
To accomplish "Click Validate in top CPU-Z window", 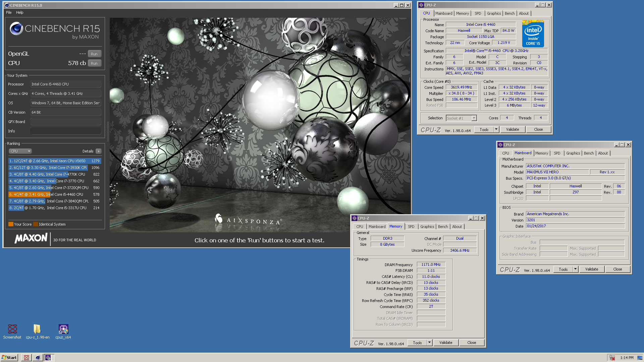I will point(513,130).
